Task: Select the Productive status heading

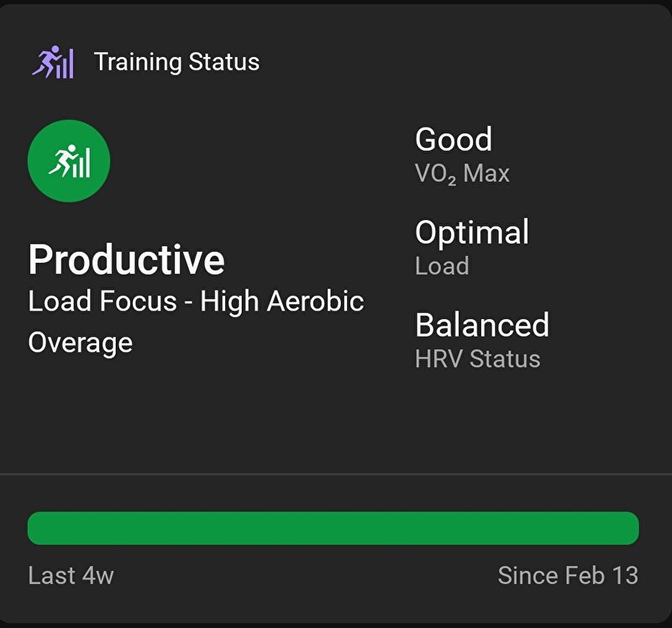Action: (127, 259)
